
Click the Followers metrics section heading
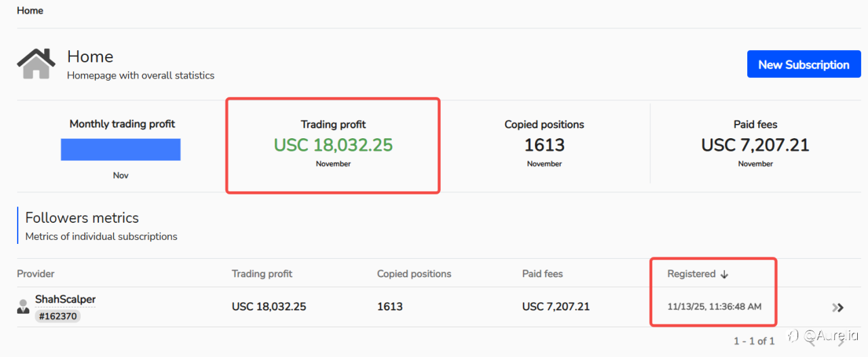[x=82, y=218]
